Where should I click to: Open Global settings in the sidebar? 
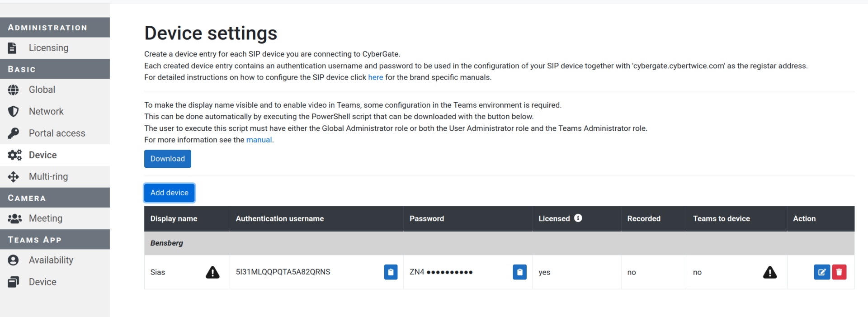click(55, 90)
